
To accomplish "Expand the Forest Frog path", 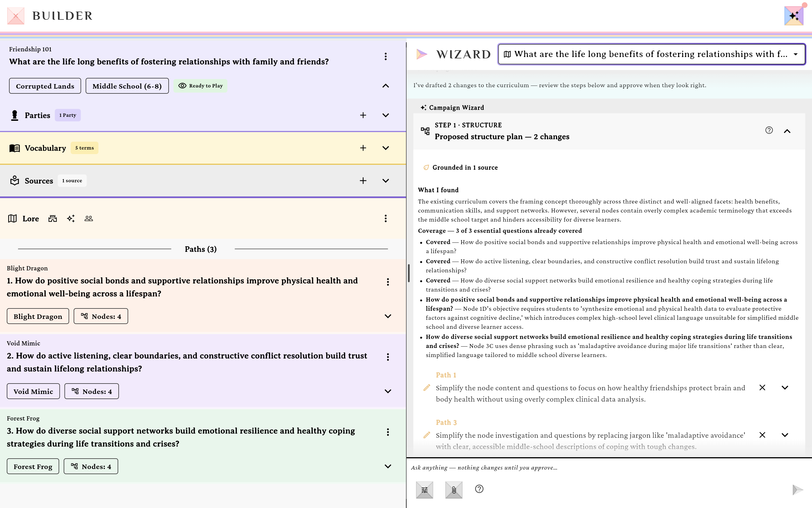I will [x=388, y=466].
